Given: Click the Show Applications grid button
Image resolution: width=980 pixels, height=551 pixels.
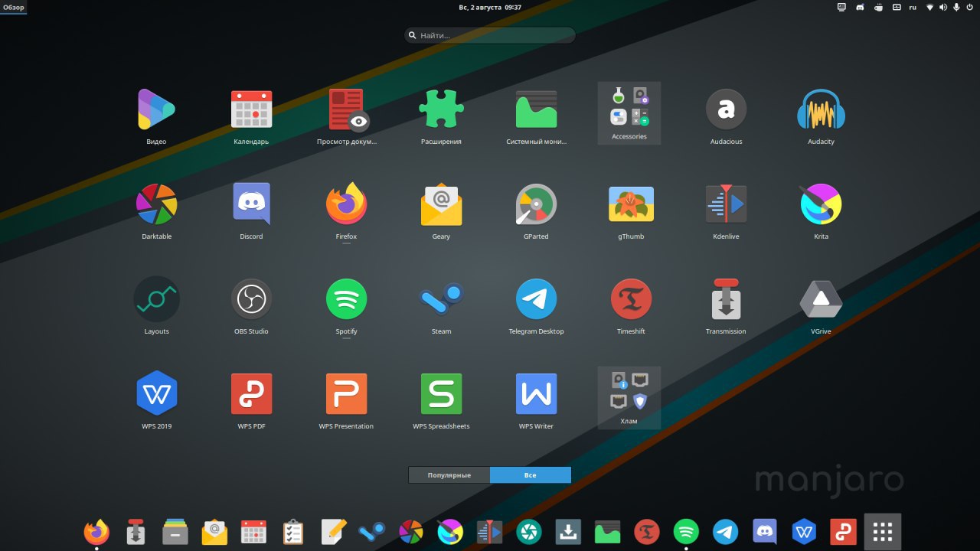Looking at the screenshot, I should [x=883, y=531].
